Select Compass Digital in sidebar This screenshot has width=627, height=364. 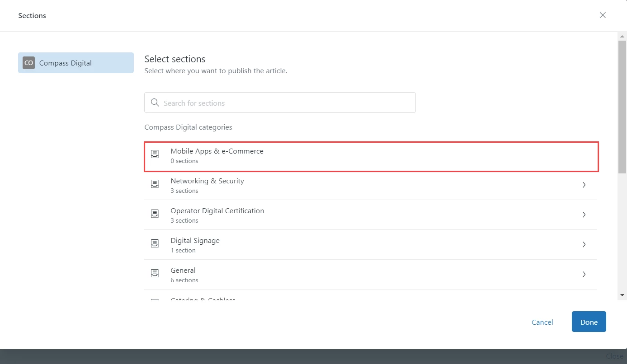pyautogui.click(x=76, y=63)
